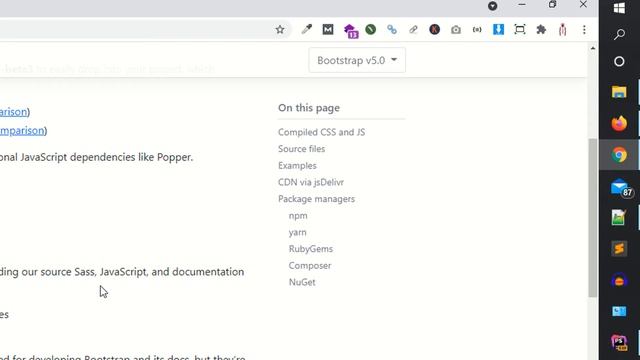Open the Bootstrap v5.0 version dropdown
Viewport: 640px width, 360px height.
(x=357, y=60)
